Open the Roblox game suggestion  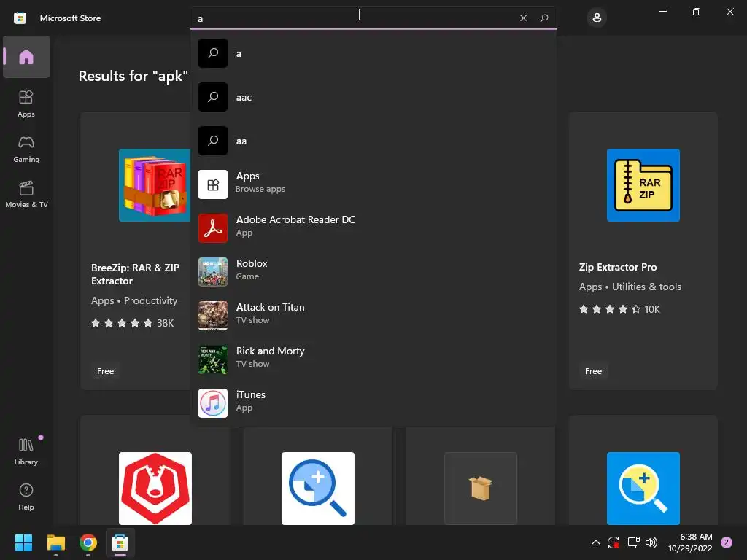pos(373,272)
